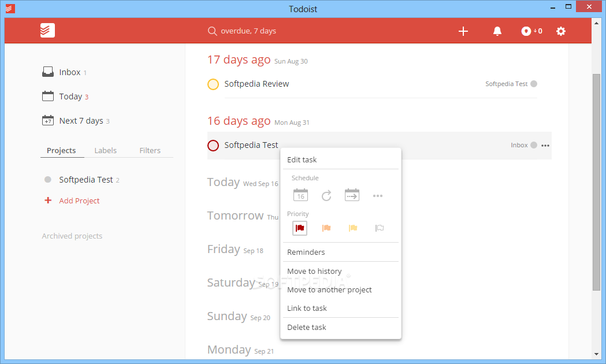Schedule task for today via calendar 16 icon
The width and height of the screenshot is (606, 364).
[300, 195]
